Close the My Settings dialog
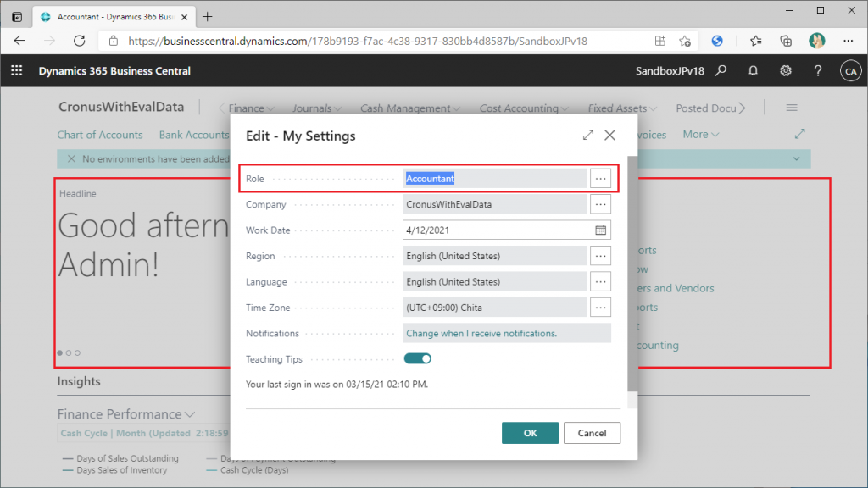The width and height of the screenshot is (868, 488). pyautogui.click(x=610, y=135)
